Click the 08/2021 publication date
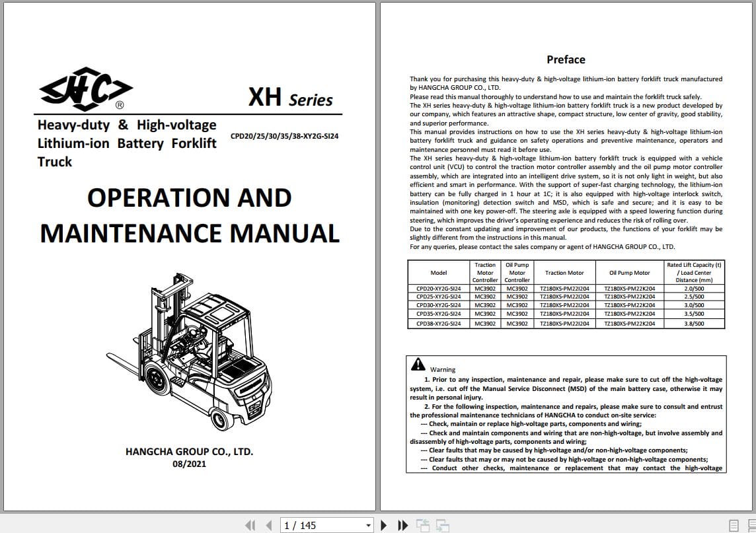Screen dimensions: 756x533 pos(190,464)
